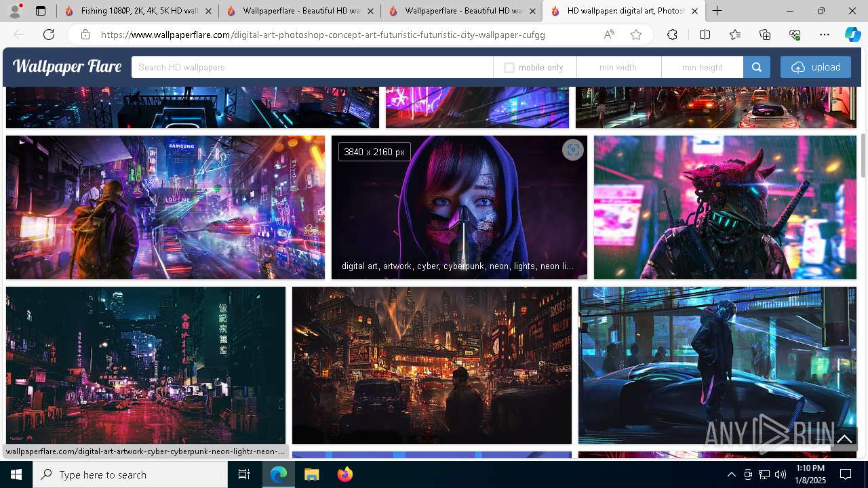Focus the Type here to search box

point(130,474)
